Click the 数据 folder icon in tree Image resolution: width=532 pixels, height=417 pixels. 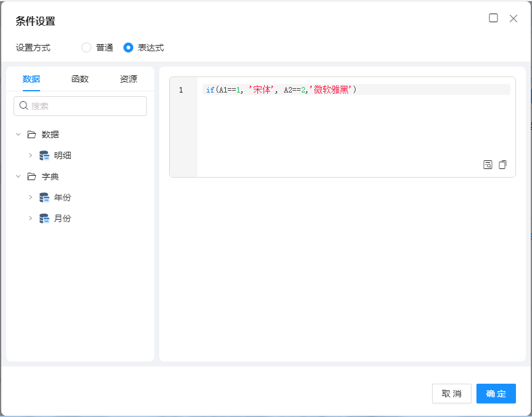[31, 134]
